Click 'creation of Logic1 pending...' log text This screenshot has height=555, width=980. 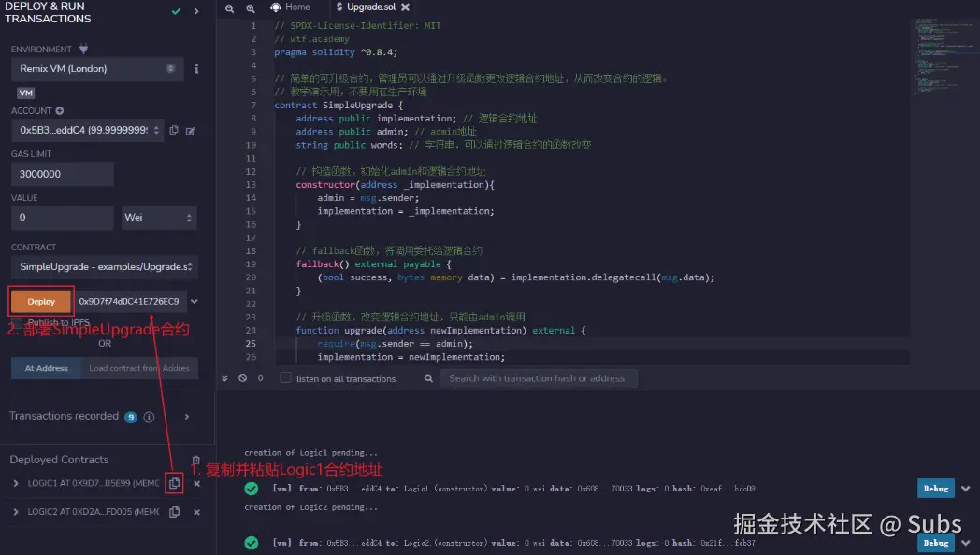point(310,452)
